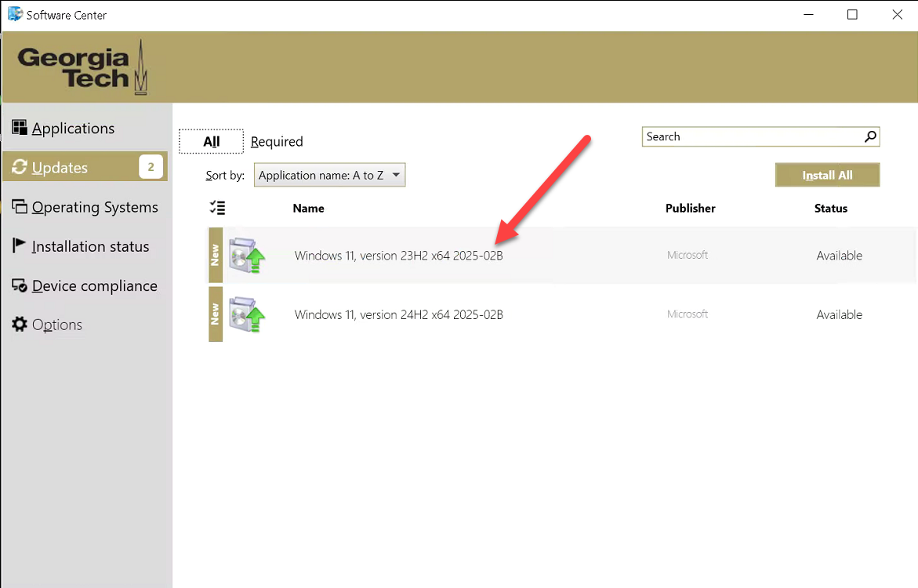918x588 pixels.
Task: Switch to the All filter tab
Action: pyautogui.click(x=211, y=141)
